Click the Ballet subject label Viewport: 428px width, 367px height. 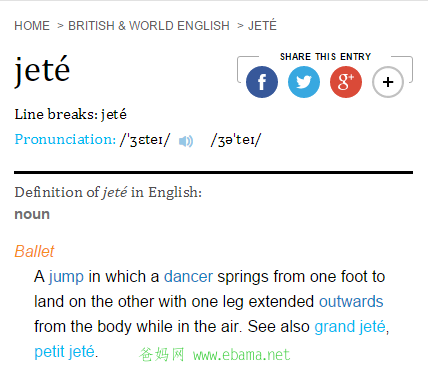34,251
